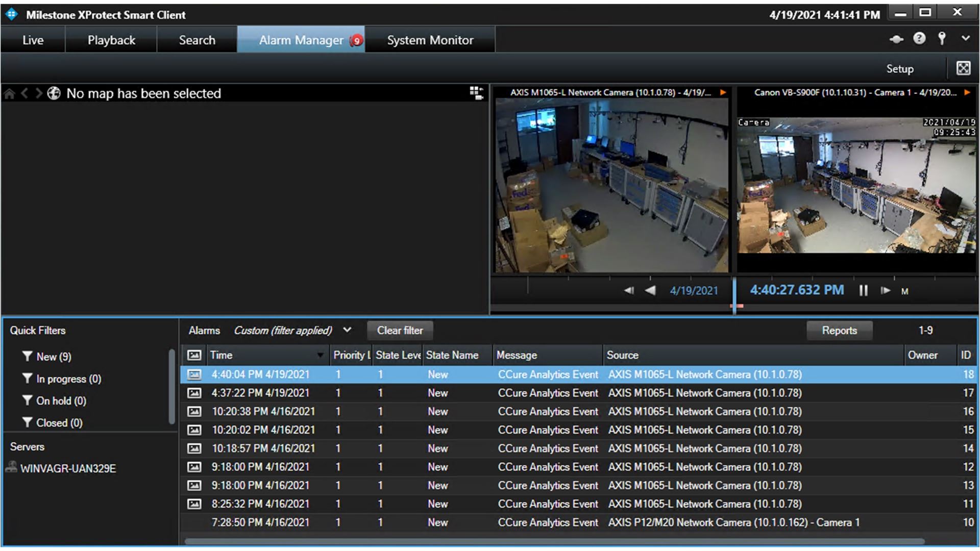980x551 pixels.
Task: Go back in map navigation
Action: tap(24, 93)
